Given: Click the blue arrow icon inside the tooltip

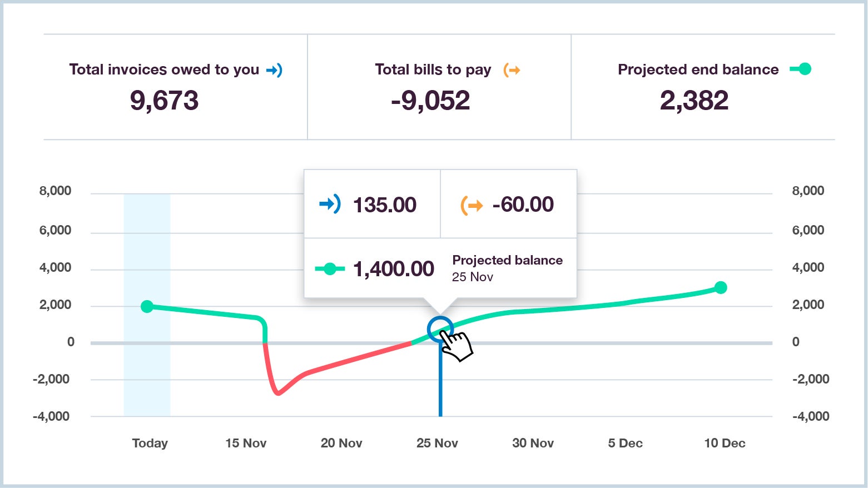Looking at the screenshot, I should point(330,204).
